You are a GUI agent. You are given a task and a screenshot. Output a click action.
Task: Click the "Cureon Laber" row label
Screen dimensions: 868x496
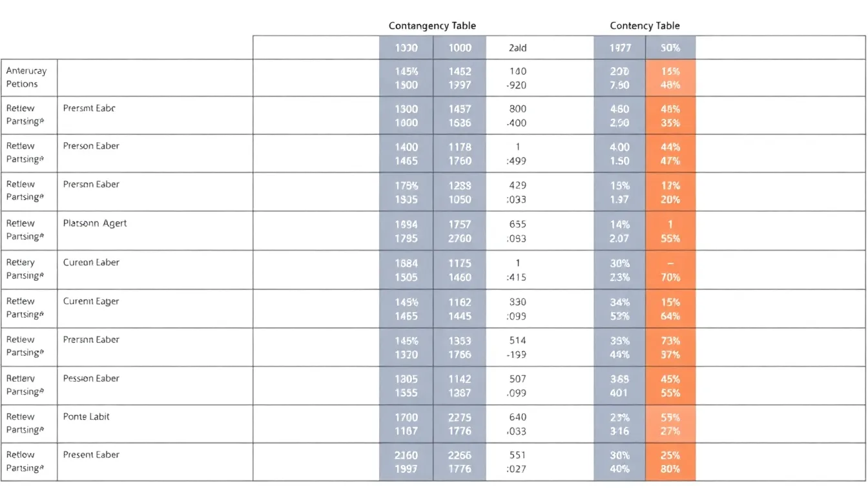[x=91, y=263]
